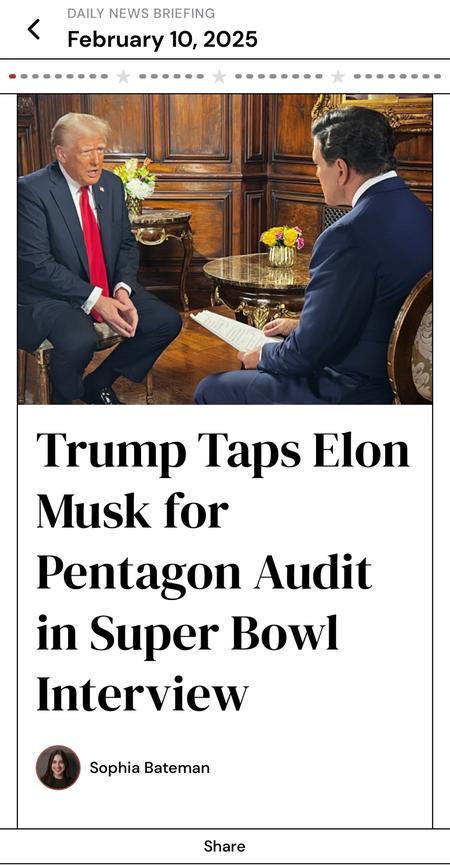Open the Trump Taps Elon Musk headline
The image size is (450, 865).
pos(223,572)
